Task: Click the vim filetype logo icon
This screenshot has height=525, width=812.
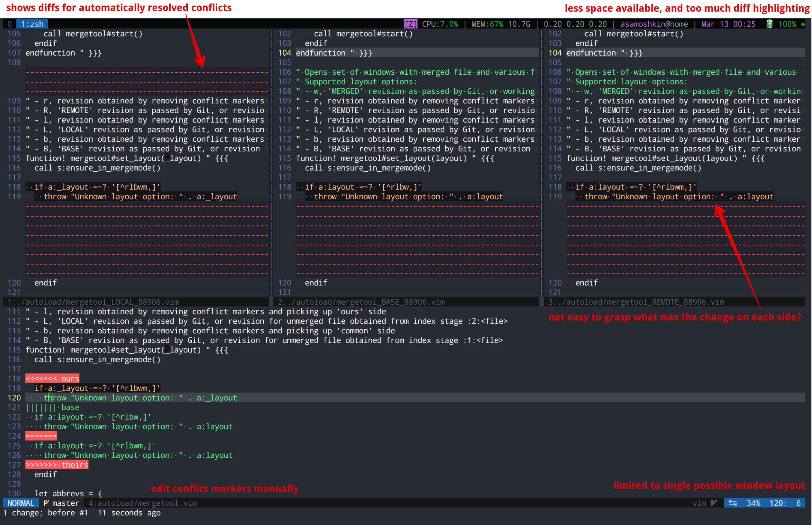Action: [x=714, y=503]
